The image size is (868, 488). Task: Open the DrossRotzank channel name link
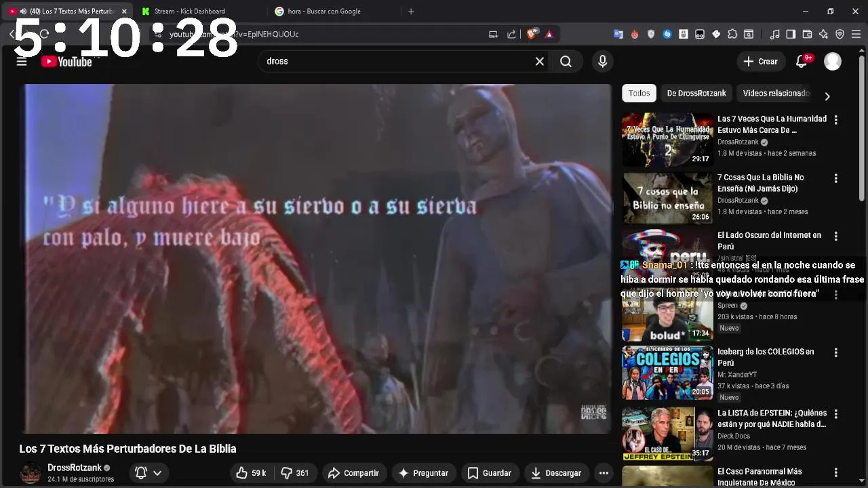[75, 468]
